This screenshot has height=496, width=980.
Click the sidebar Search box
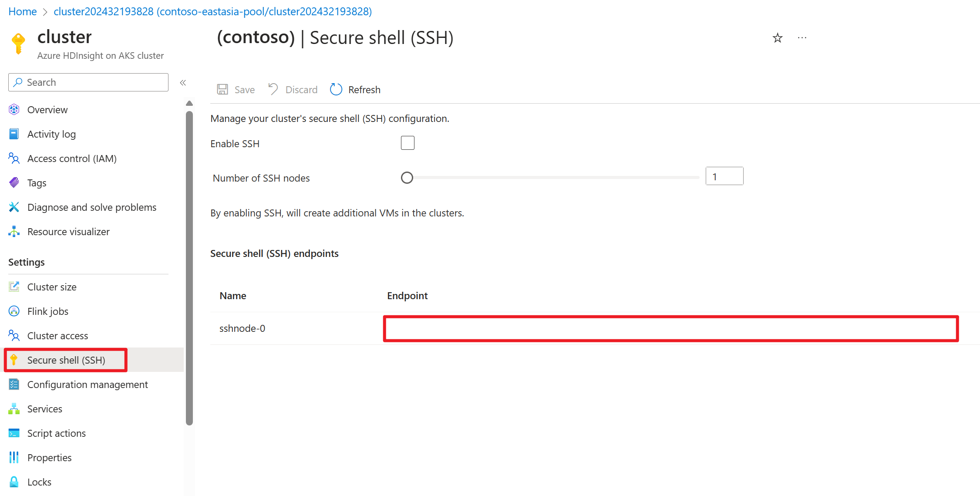pos(88,82)
